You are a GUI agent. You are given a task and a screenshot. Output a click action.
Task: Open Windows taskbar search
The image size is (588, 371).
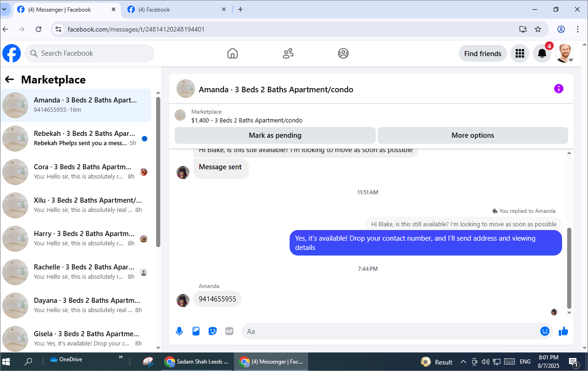28,362
